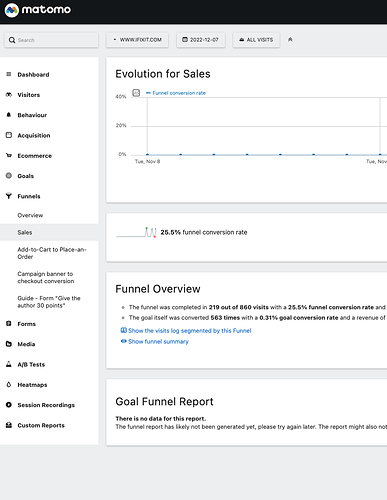Click the conversion rate sparkline graph
The height and width of the screenshot is (500, 387).
[136, 232]
